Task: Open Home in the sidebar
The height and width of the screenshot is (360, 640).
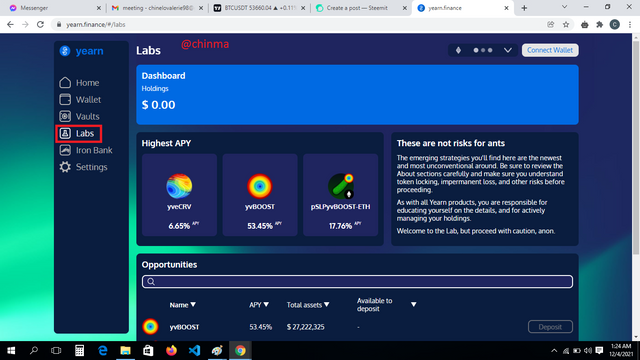Action: tap(79, 83)
